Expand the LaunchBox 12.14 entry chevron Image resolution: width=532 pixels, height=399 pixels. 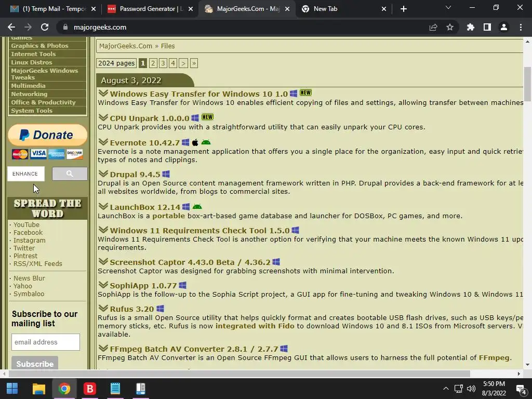(x=103, y=206)
